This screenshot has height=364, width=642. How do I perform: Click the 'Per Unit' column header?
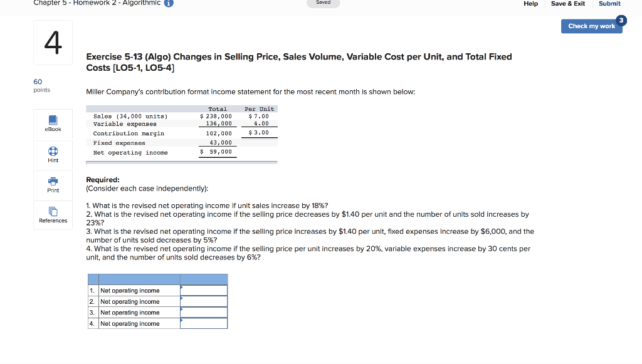[259, 109]
